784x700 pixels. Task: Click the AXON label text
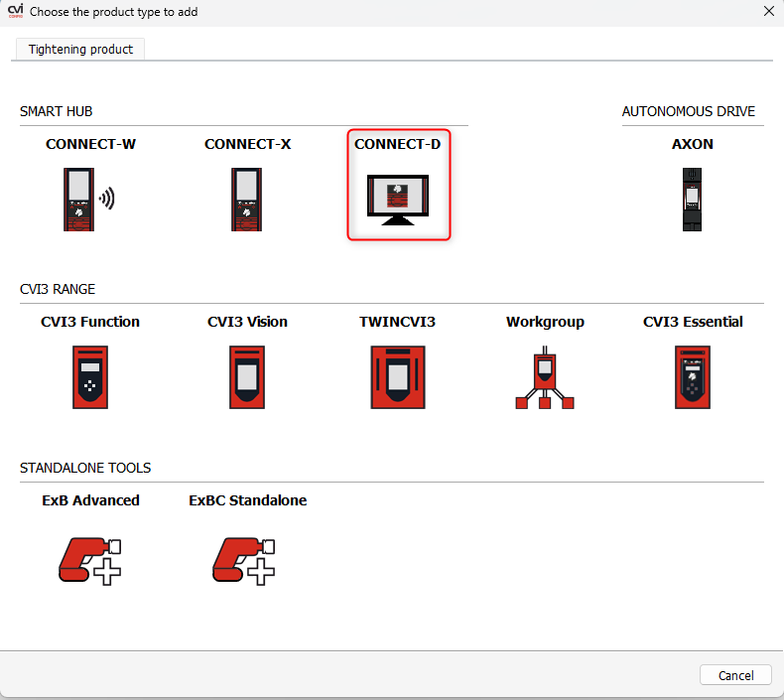pyautogui.click(x=692, y=144)
